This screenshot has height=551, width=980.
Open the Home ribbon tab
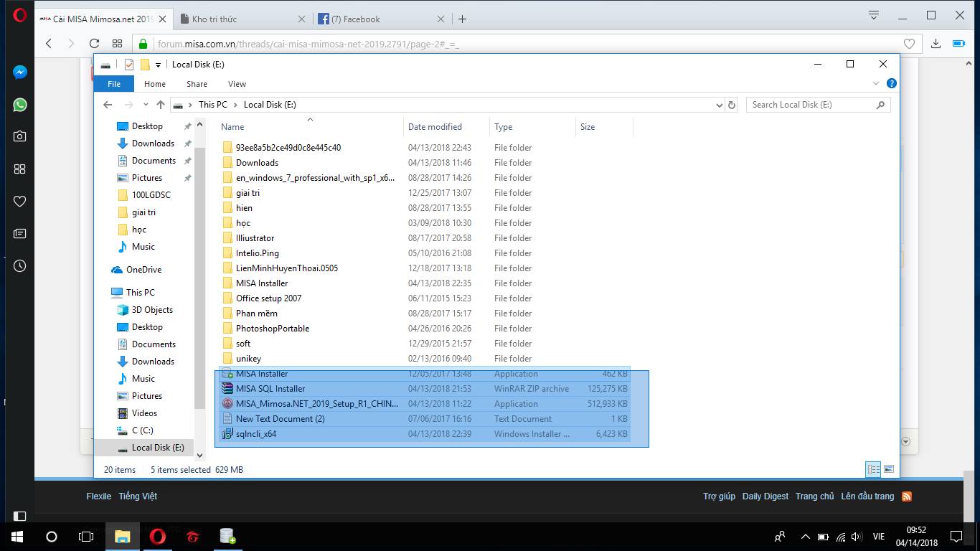coord(155,84)
